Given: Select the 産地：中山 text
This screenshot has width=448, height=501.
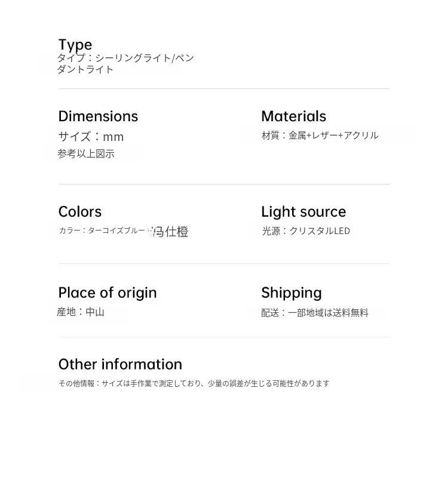Looking at the screenshot, I should (81, 312).
